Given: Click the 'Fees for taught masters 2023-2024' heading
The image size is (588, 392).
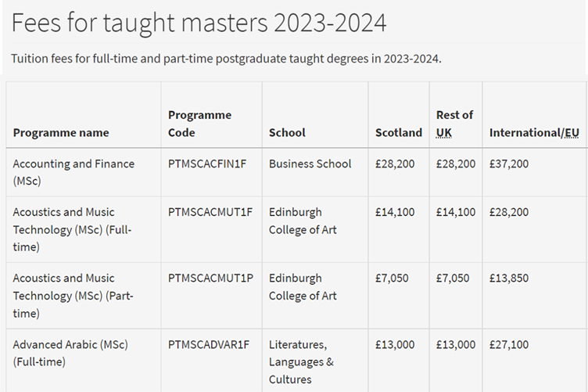Looking at the screenshot, I should pos(199,23).
